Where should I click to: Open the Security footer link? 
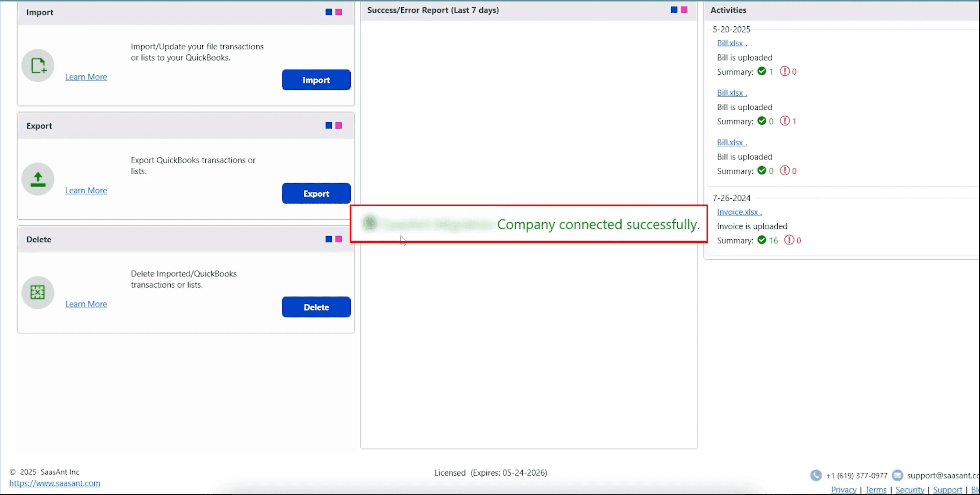click(910, 490)
